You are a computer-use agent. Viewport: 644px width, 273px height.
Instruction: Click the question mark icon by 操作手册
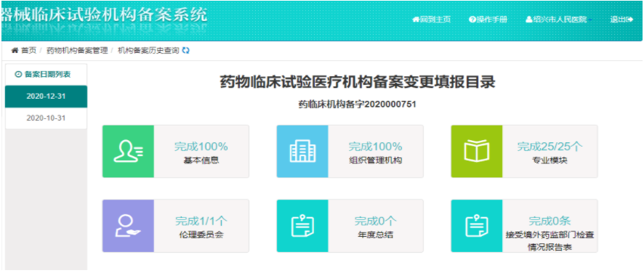pyautogui.click(x=472, y=20)
